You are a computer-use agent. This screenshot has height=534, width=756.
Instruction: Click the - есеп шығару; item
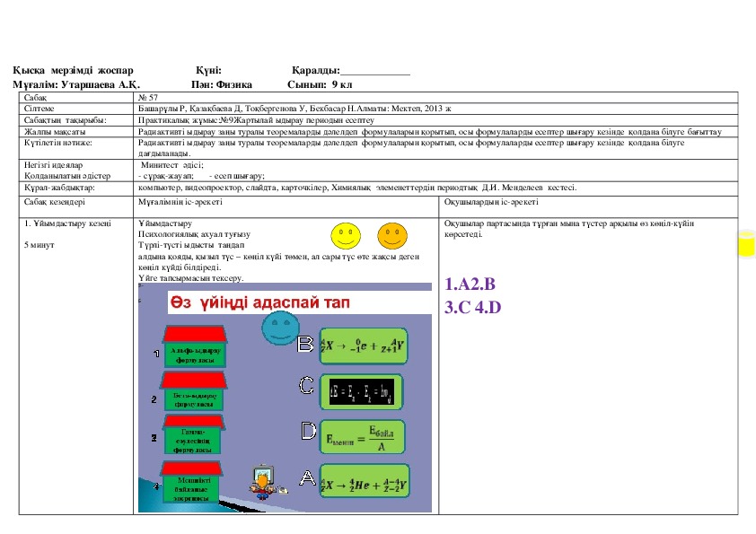click(x=237, y=176)
